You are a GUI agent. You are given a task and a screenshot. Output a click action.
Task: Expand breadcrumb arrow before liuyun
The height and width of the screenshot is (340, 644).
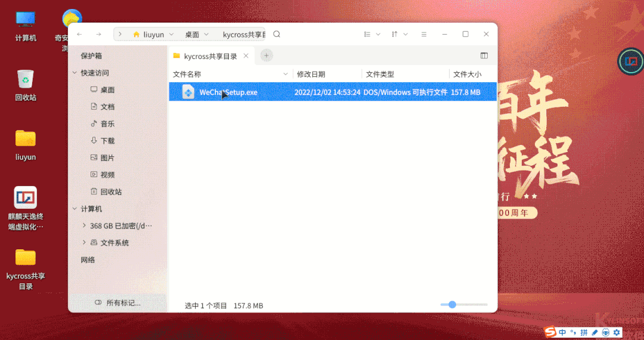(120, 34)
